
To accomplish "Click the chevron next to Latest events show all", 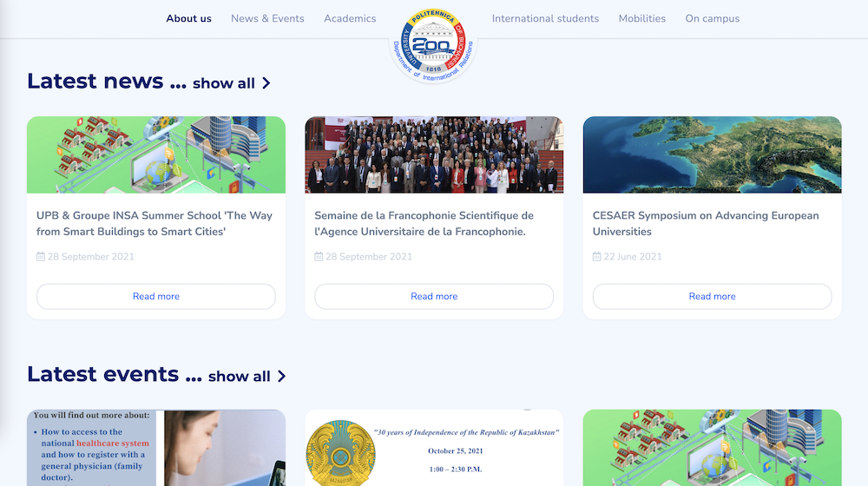I will coord(282,377).
